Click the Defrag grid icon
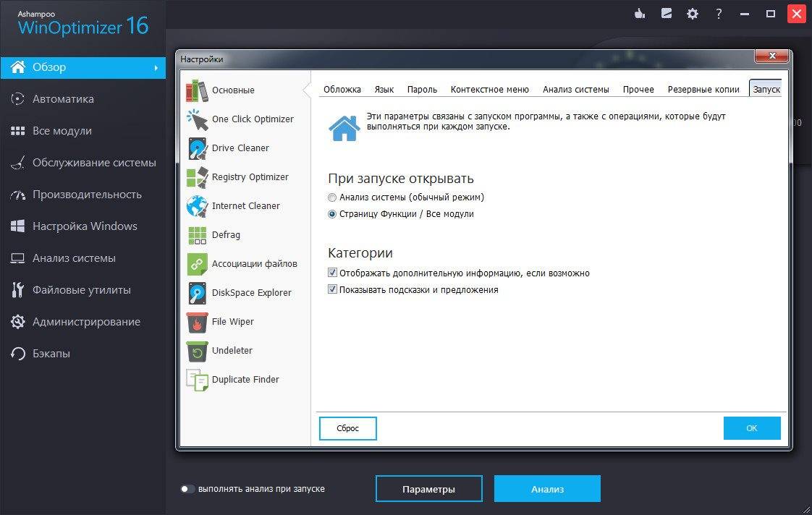812x515 pixels. tap(197, 236)
